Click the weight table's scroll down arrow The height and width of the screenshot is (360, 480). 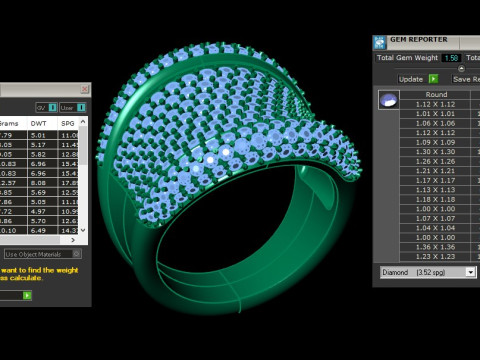(x=83, y=230)
